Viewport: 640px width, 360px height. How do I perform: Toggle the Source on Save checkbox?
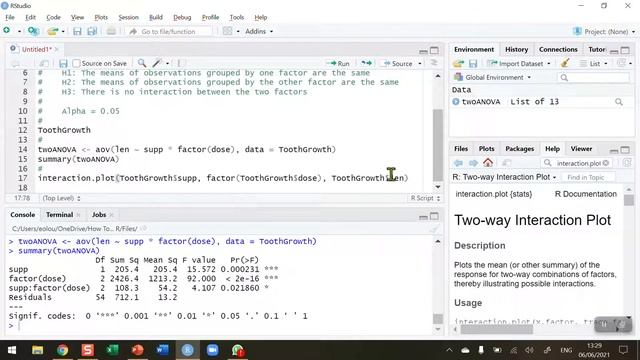[76, 63]
